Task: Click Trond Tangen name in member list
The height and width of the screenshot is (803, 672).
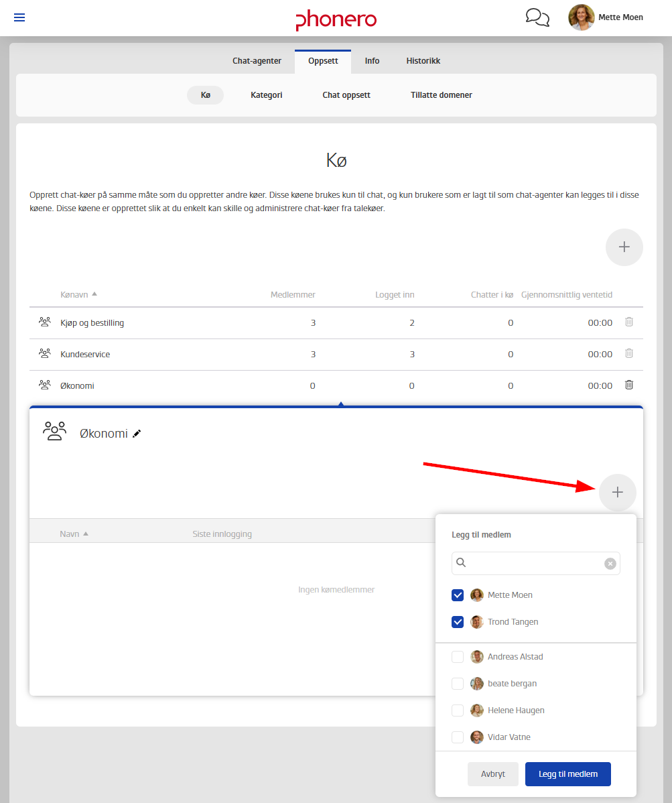Action: point(513,622)
